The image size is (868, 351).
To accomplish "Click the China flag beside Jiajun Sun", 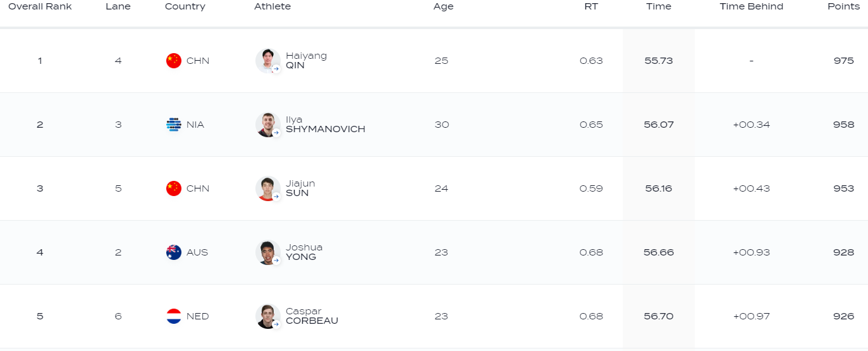I will [x=173, y=188].
